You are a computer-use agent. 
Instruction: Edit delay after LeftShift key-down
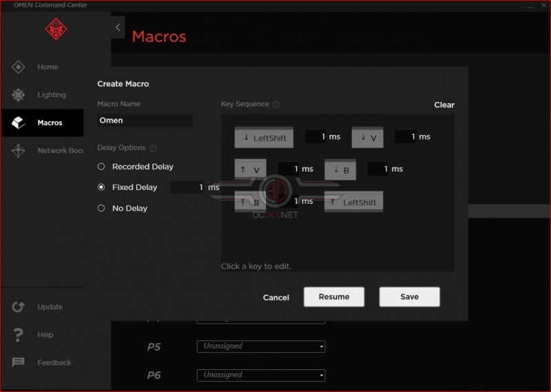[x=316, y=136]
